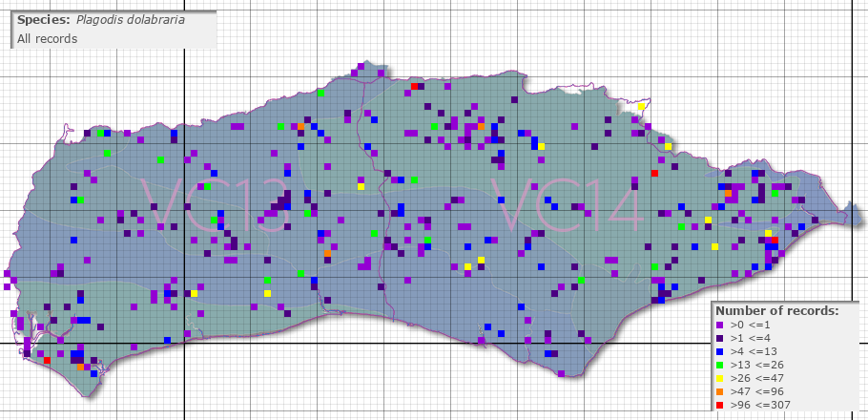Click the red square touching a yellow square
Viewport: 868px width, 420px height.
click(x=775, y=240)
